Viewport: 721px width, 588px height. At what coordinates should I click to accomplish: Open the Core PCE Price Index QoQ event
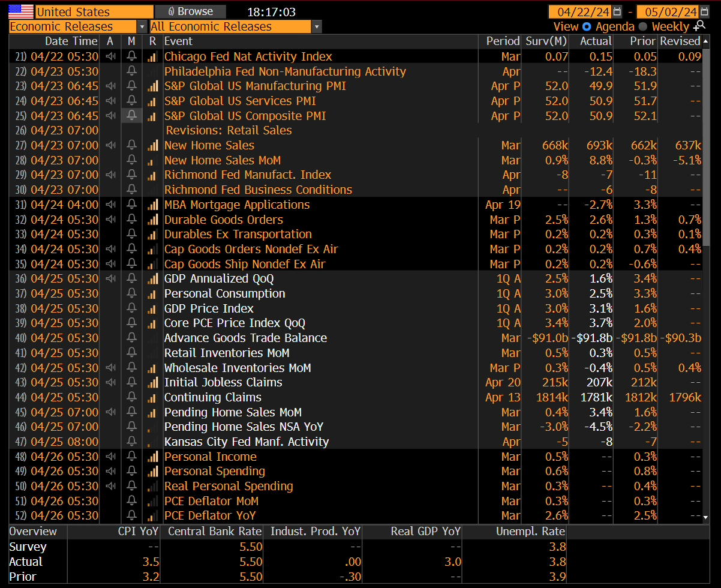[235, 323]
